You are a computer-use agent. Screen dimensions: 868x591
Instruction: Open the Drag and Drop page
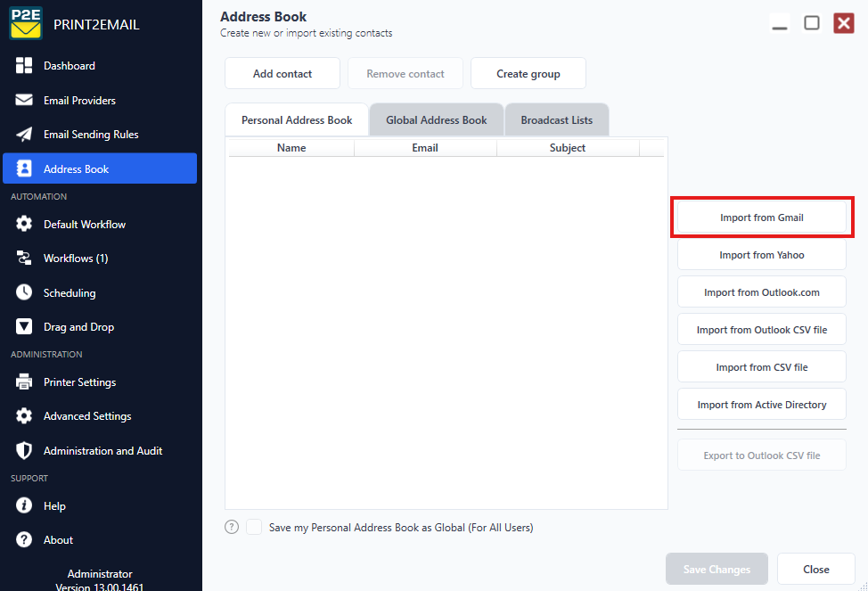[x=100, y=327]
